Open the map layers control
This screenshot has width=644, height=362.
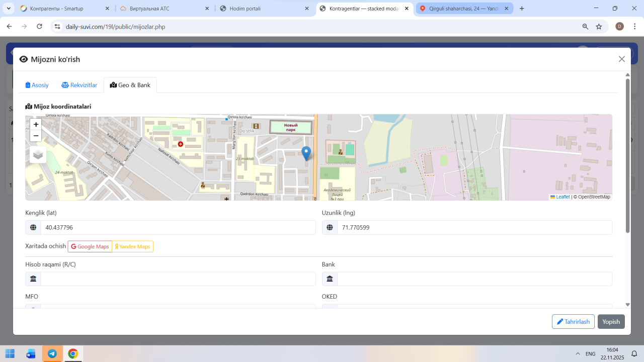pyautogui.click(x=38, y=155)
